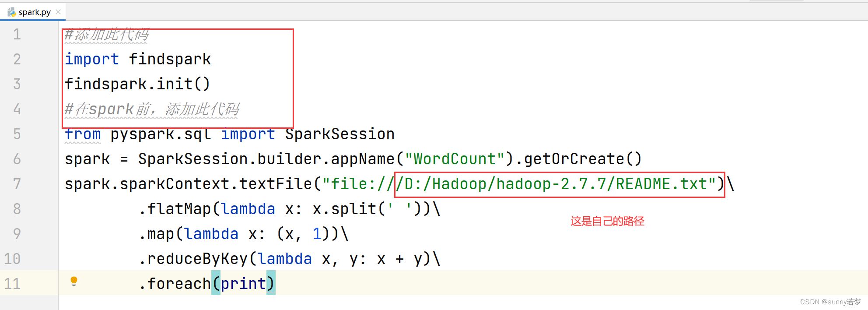The height and width of the screenshot is (310, 868).
Task: Click 'findspark.init()' on line 3
Action: (137, 84)
